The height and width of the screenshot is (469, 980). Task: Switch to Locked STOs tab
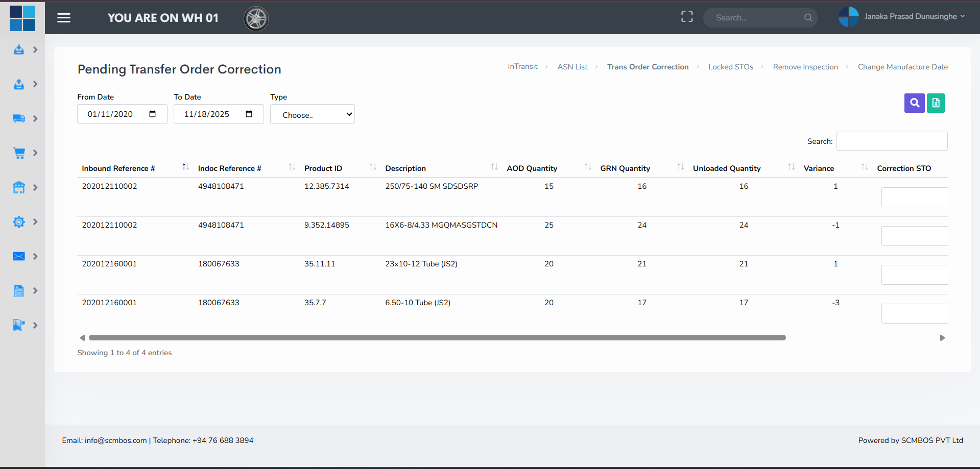730,67
